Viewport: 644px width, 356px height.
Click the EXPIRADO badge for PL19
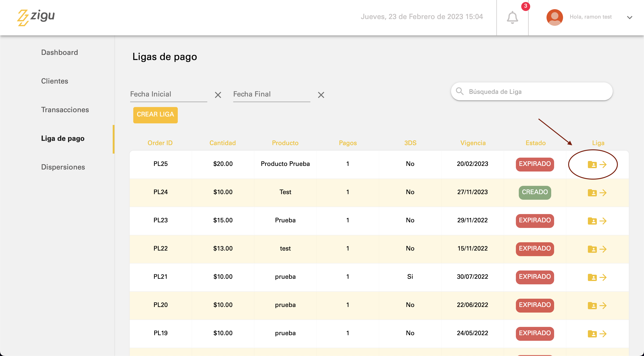535,333
